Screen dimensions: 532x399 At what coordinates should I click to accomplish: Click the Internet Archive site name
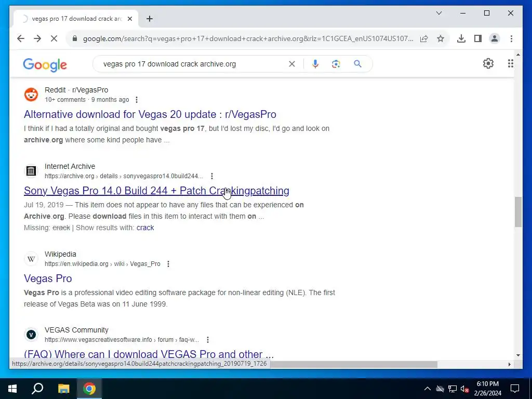(x=70, y=166)
